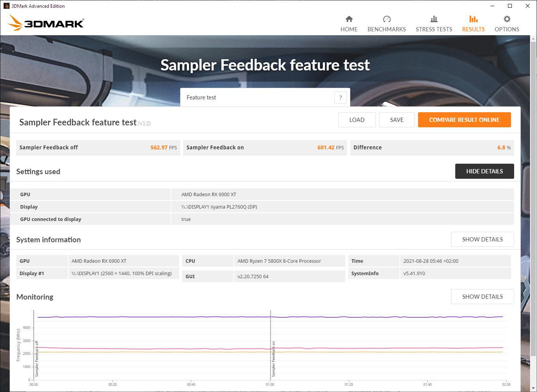Open STRESS TESTS tab label

click(x=434, y=29)
